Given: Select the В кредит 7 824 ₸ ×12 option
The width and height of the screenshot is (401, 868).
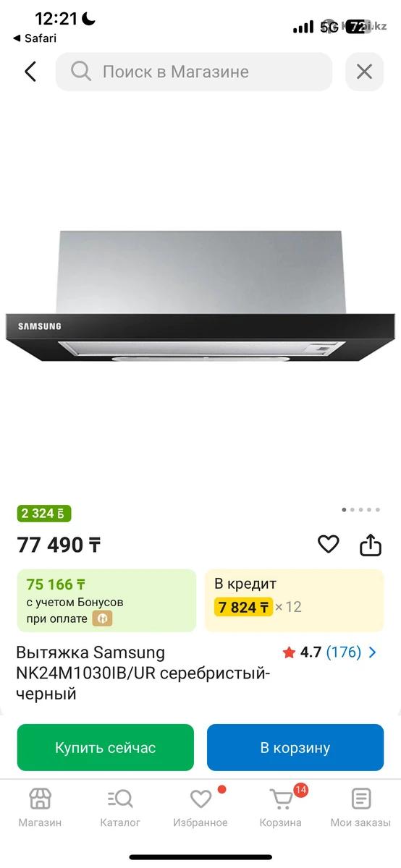Looking at the screenshot, I should coord(294,600).
